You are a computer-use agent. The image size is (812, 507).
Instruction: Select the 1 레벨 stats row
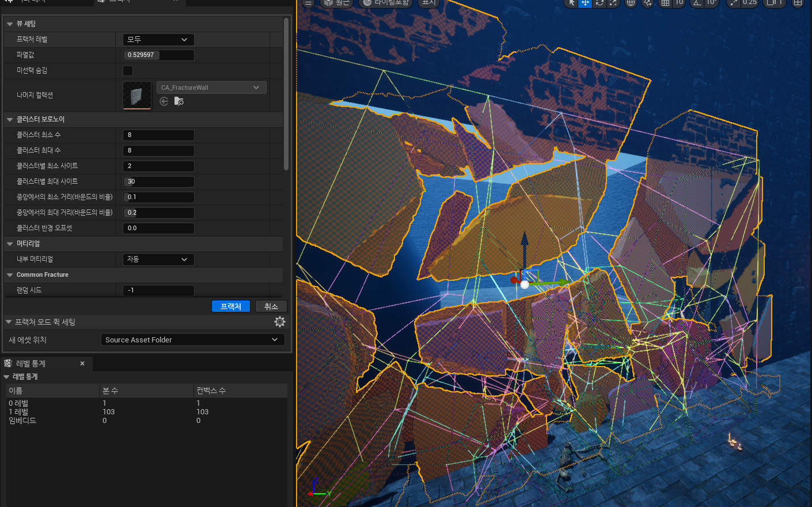[147, 412]
